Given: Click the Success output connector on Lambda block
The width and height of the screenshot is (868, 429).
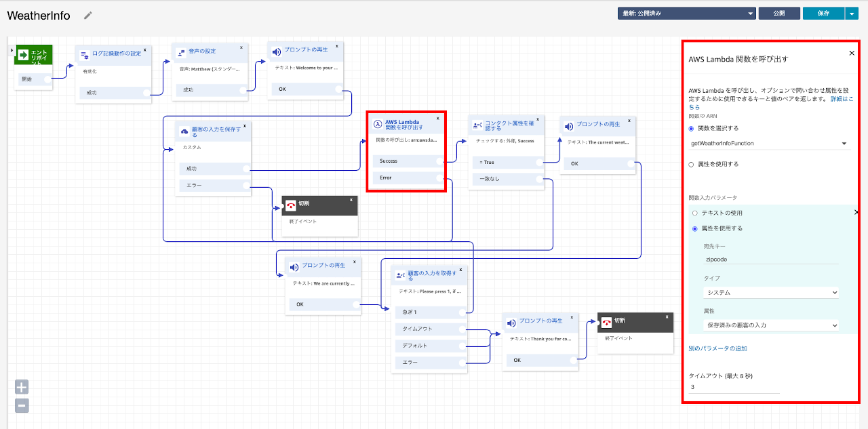Looking at the screenshot, I should coord(439,161).
